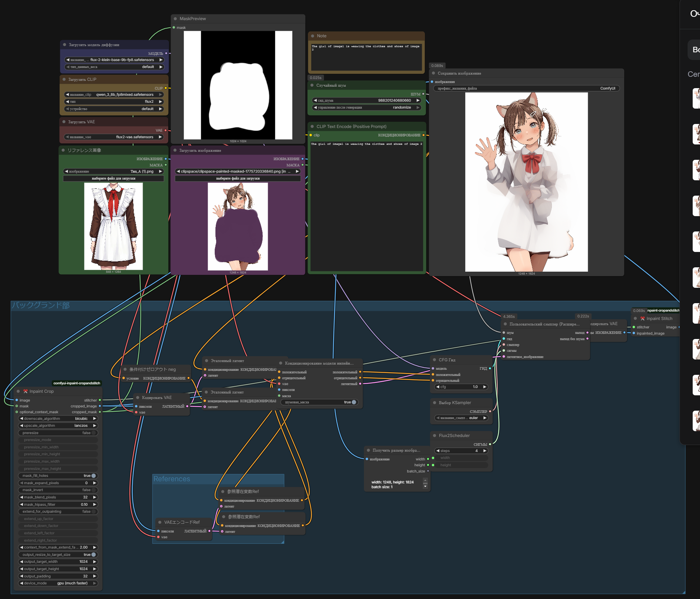Open the randomize control-after-generate selector

click(x=366, y=108)
